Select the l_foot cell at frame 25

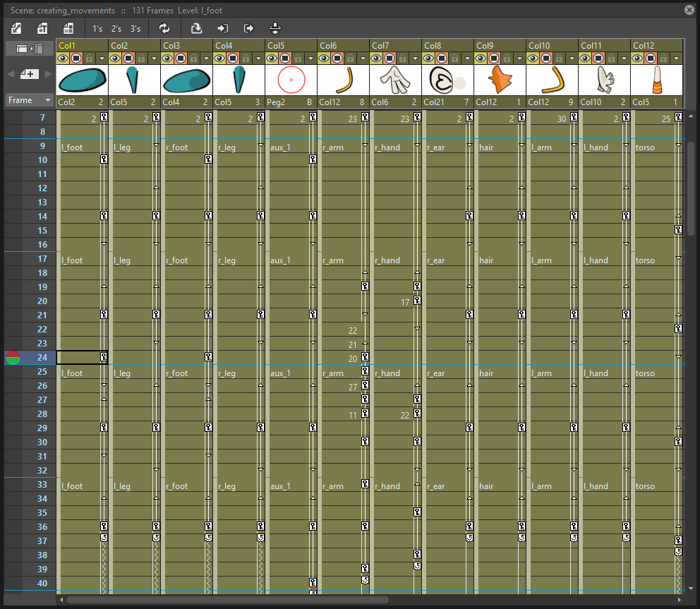coord(82,373)
